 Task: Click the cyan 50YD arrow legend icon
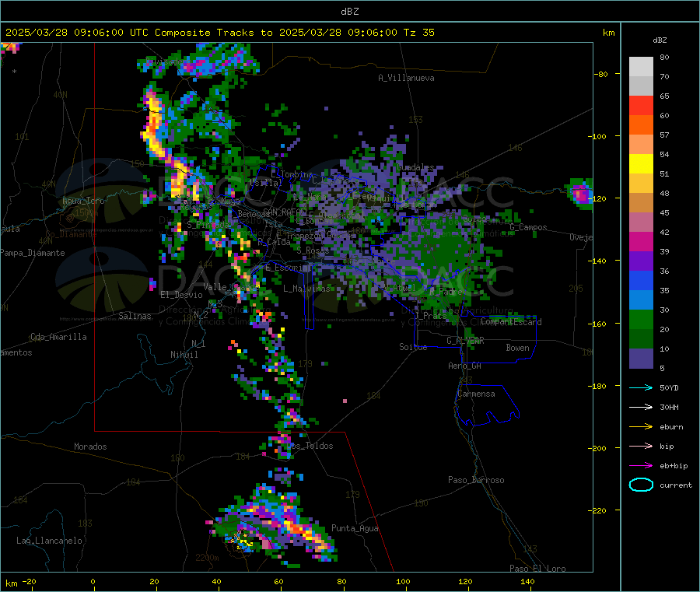(641, 387)
